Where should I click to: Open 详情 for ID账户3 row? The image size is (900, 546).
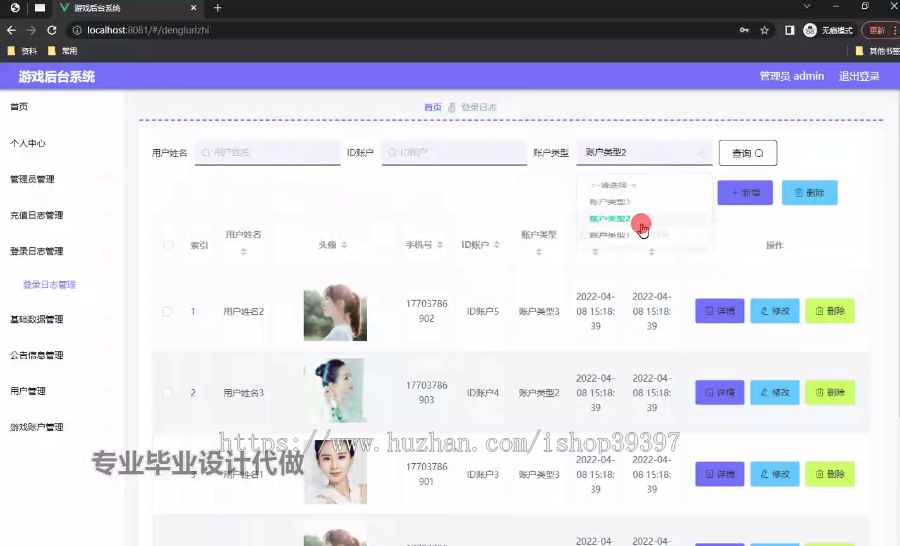point(720,474)
